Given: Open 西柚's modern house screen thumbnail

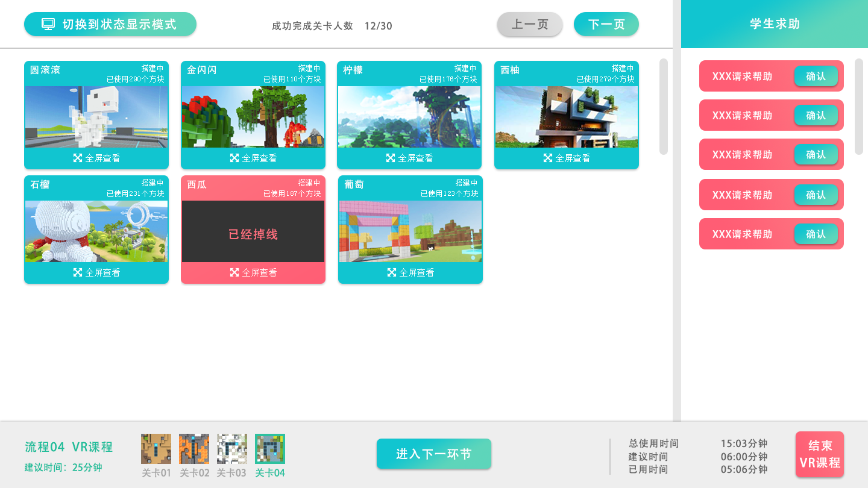Looking at the screenshot, I should click(566, 117).
